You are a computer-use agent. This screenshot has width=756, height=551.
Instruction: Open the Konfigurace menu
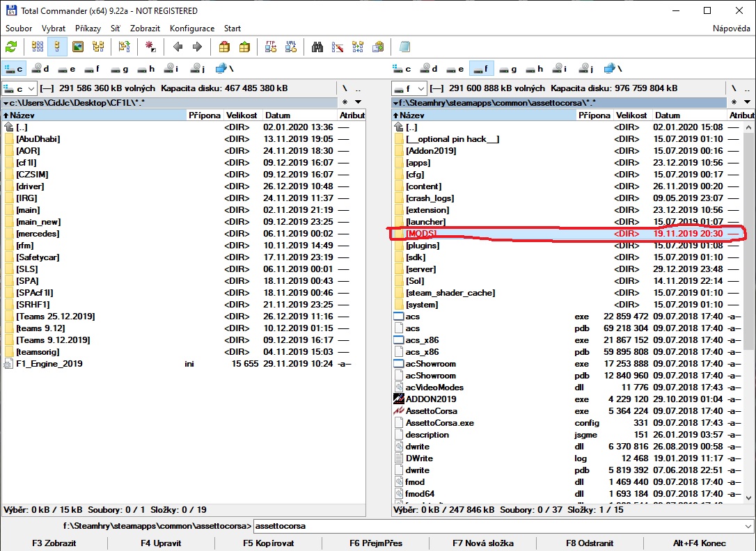tap(192, 29)
